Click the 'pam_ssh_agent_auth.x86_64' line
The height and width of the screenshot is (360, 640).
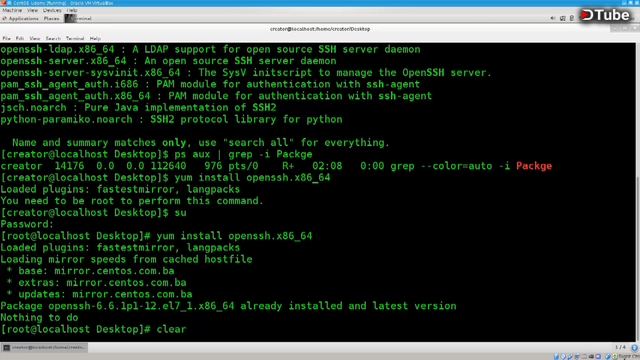[216, 96]
